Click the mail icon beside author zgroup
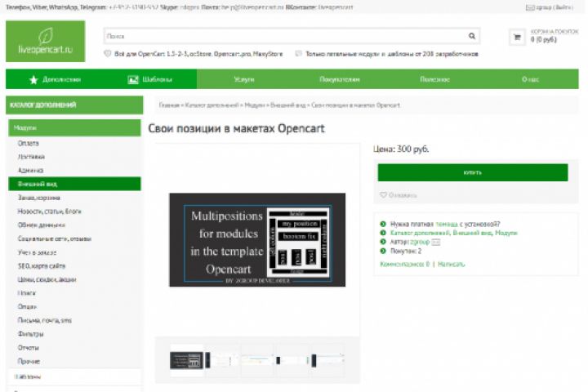This screenshot has height=392, width=588. 436,243
